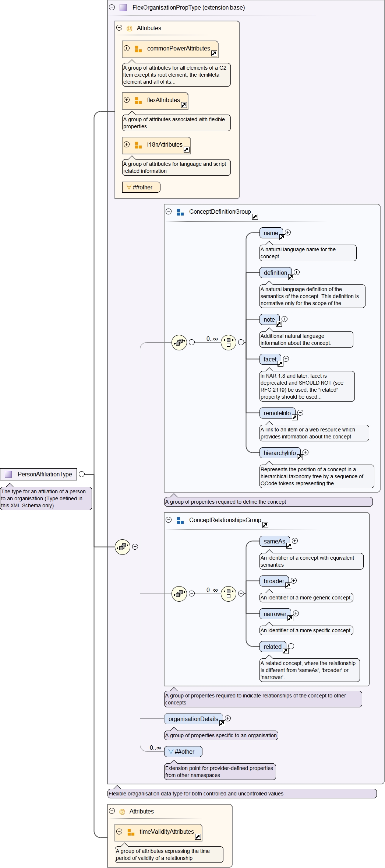Select the remoteInfo element

[x=277, y=413]
